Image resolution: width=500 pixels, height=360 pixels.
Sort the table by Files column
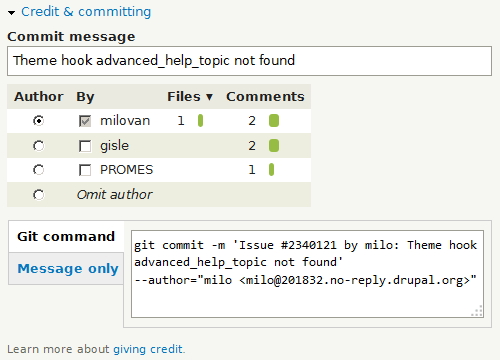click(184, 97)
